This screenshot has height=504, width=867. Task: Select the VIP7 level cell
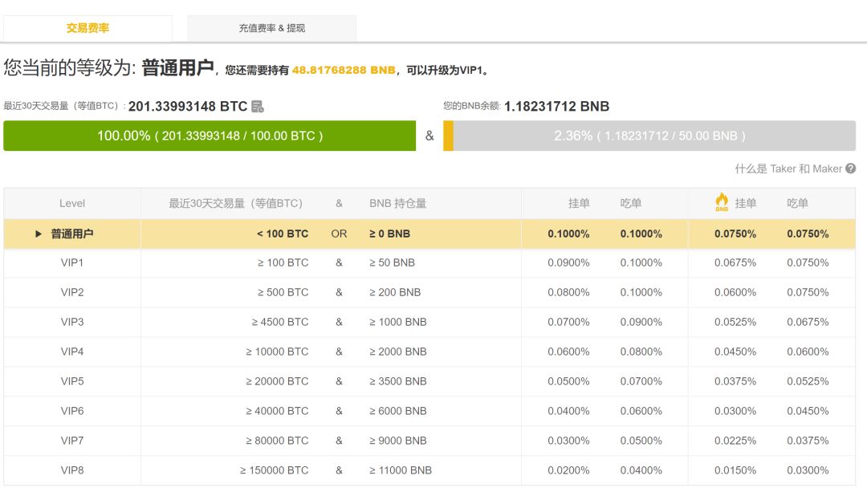(72, 441)
